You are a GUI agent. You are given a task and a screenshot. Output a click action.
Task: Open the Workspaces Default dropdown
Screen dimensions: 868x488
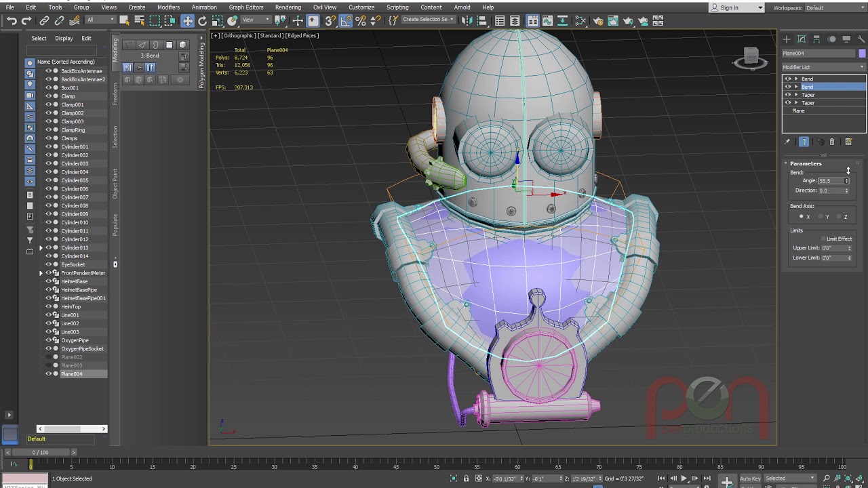835,7
